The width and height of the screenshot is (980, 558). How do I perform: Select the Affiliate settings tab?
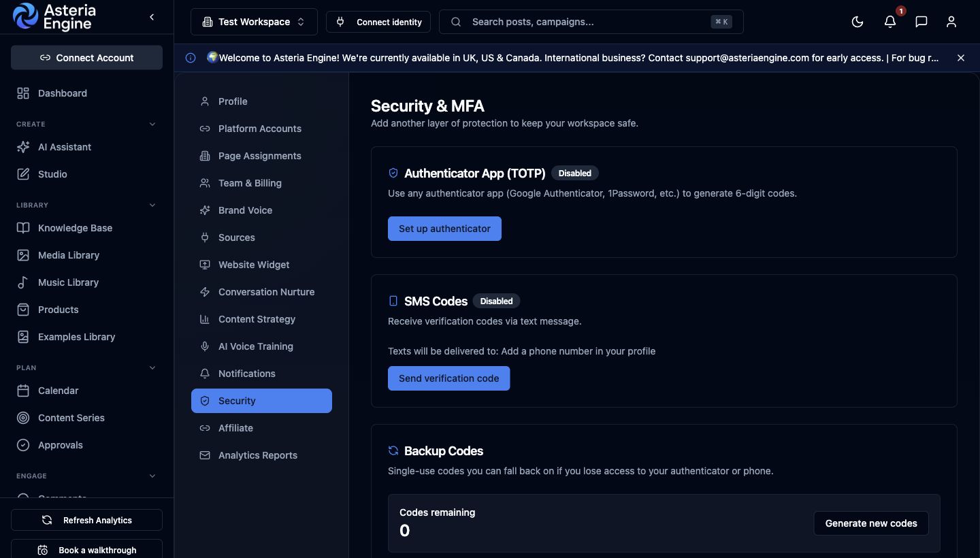261,428
